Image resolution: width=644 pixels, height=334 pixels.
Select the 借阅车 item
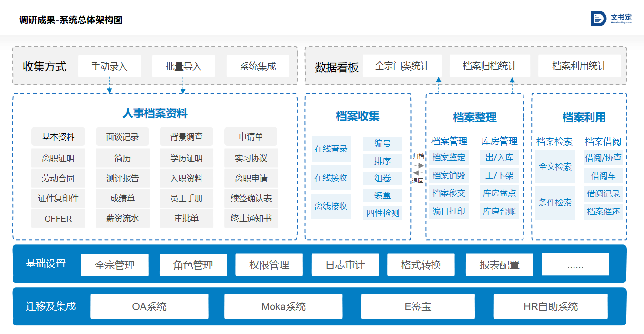(603, 176)
